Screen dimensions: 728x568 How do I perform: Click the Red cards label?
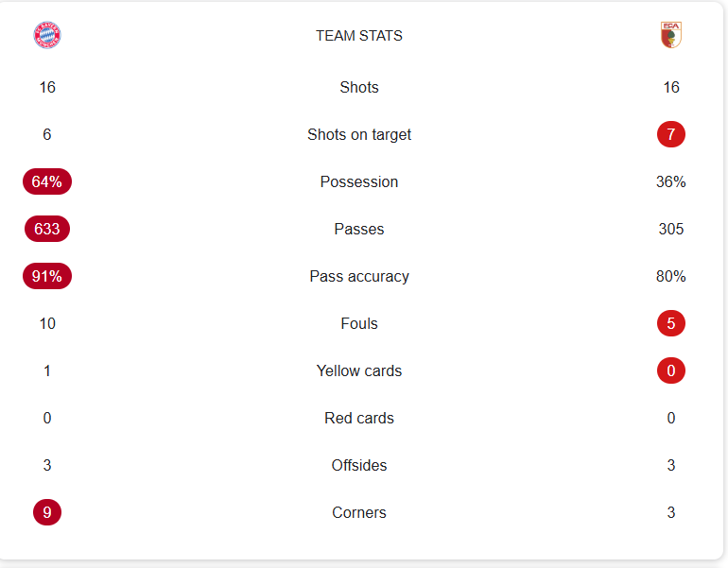(359, 418)
